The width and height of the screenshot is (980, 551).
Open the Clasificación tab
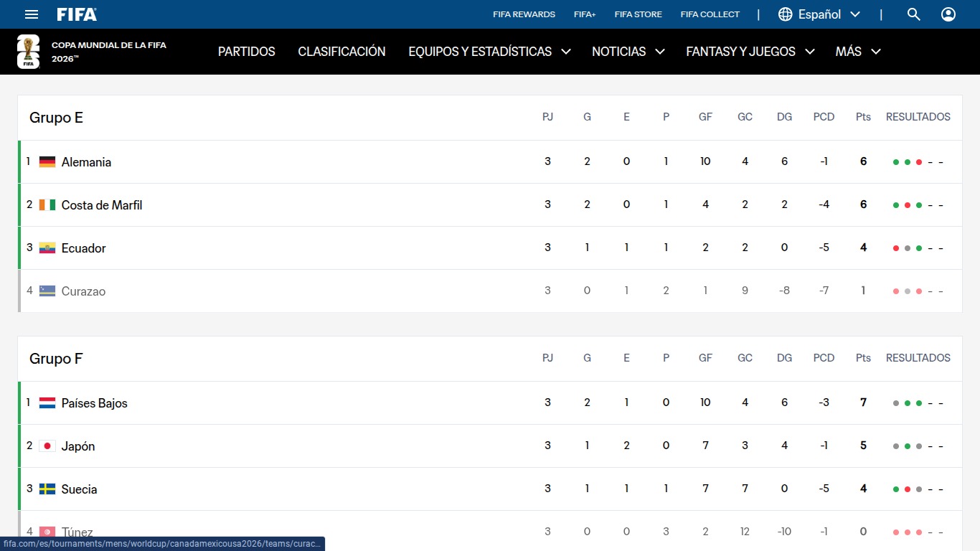coord(341,52)
